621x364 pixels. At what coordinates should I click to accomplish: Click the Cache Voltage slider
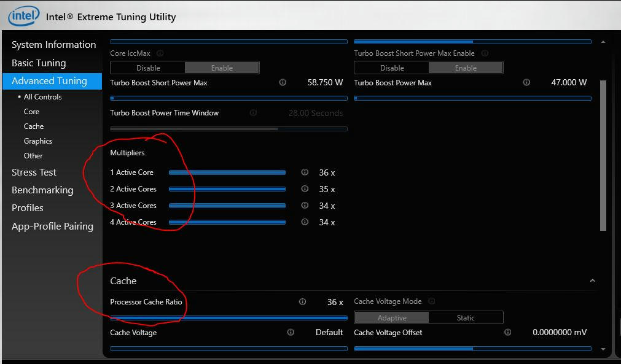pyautogui.click(x=229, y=349)
